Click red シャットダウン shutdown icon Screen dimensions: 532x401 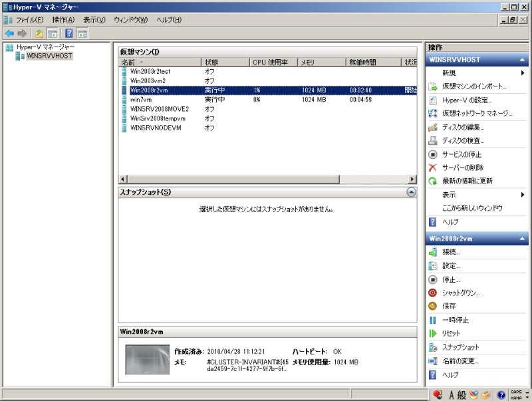coord(433,293)
